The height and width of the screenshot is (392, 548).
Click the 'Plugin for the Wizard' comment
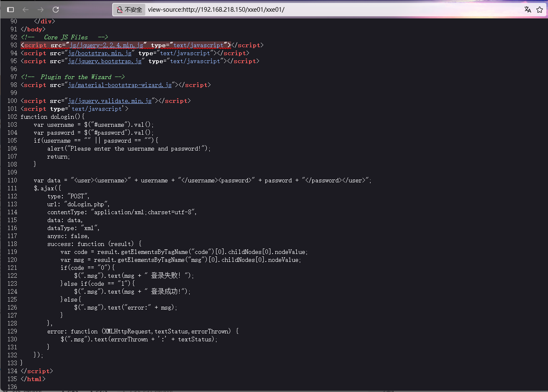tap(76, 77)
